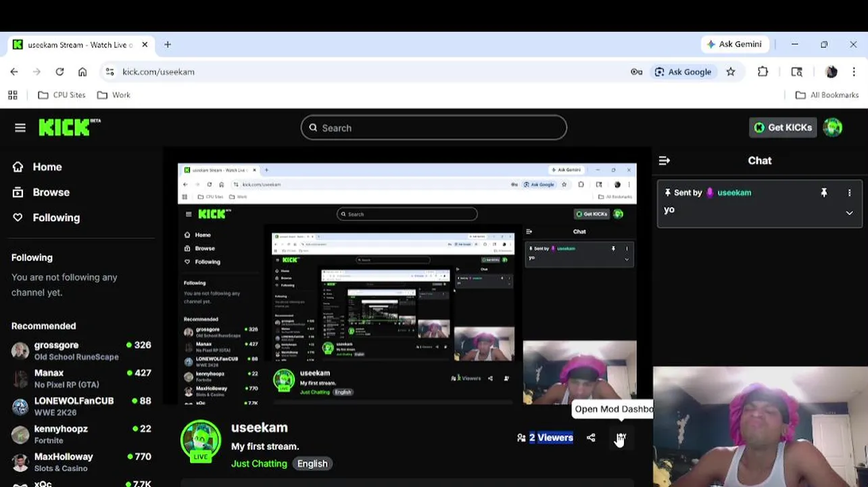Screen dimensions: 868x487
Task: Open All Bookmarks folder
Action: (x=827, y=95)
